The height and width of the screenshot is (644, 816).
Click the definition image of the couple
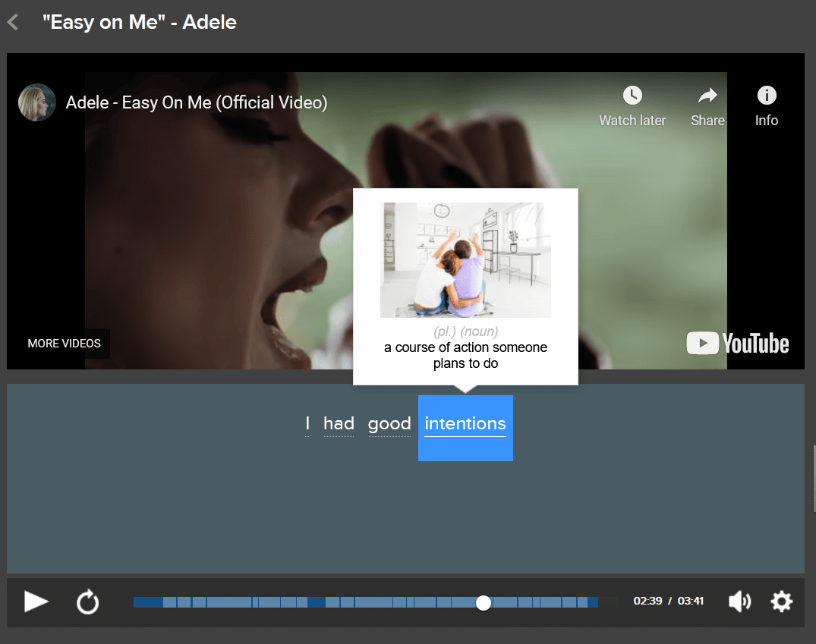[465, 259]
